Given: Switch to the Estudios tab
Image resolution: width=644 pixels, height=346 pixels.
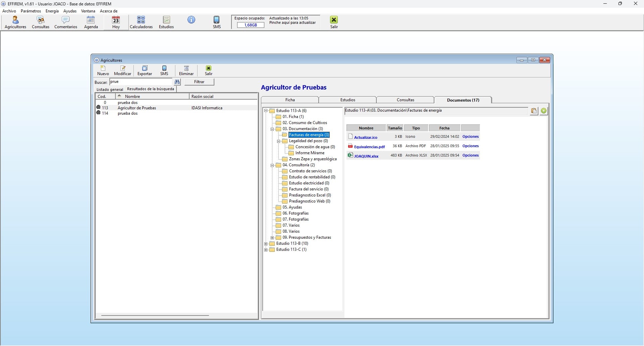Looking at the screenshot, I should (x=347, y=100).
